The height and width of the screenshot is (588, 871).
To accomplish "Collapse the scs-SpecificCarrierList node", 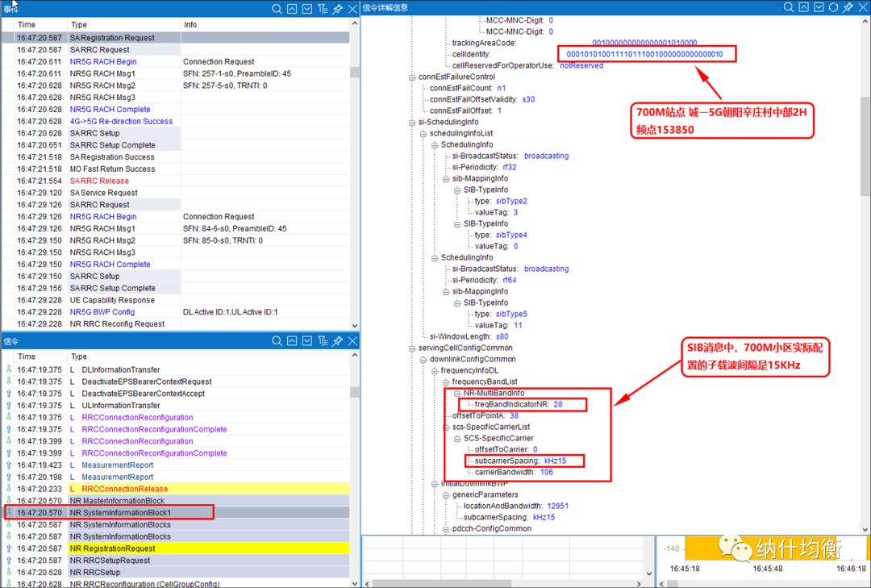I will click(445, 427).
